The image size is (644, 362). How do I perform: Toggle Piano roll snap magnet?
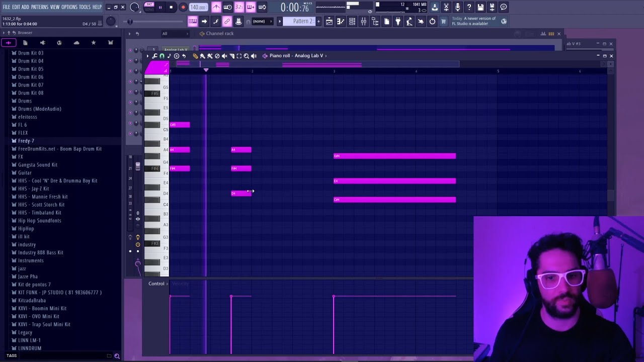click(x=162, y=56)
